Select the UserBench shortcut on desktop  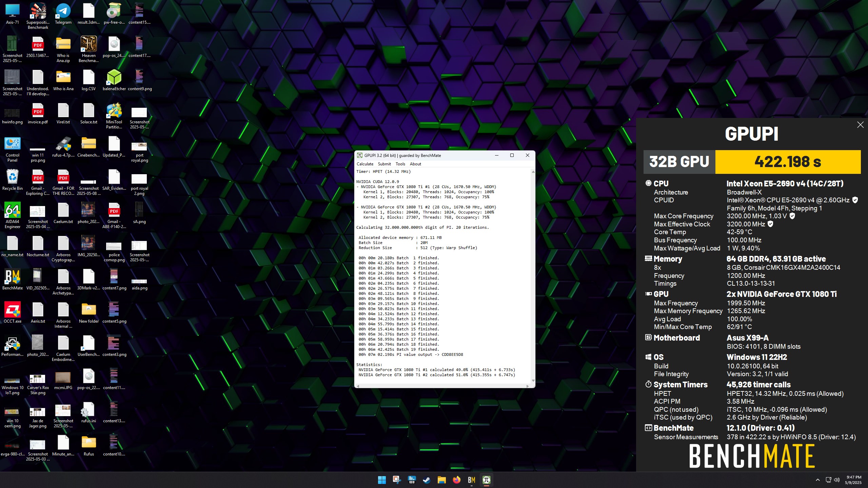88,346
